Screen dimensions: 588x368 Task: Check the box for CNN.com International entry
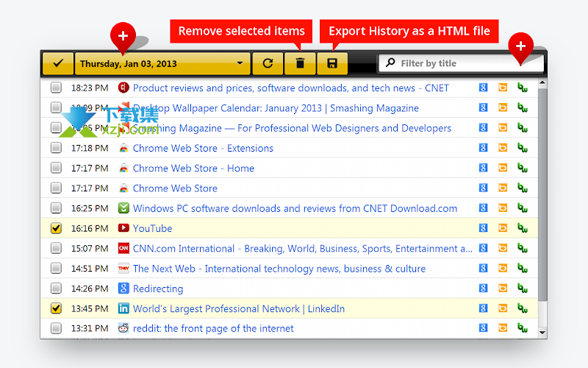(56, 248)
